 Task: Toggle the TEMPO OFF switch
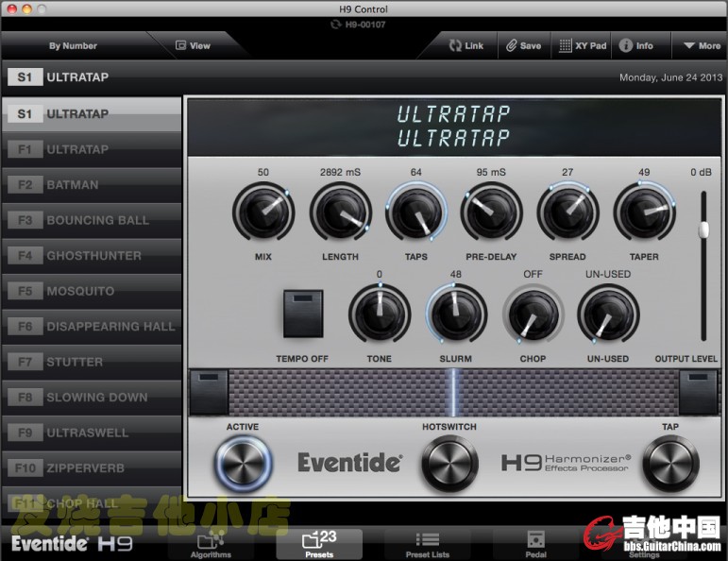click(303, 314)
